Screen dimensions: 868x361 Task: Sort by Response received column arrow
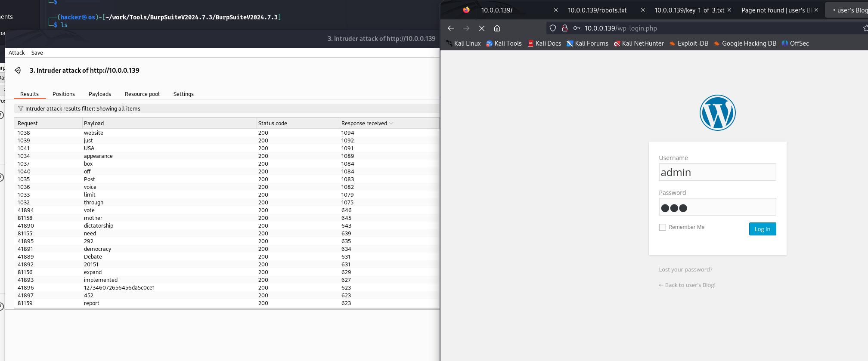pyautogui.click(x=391, y=123)
